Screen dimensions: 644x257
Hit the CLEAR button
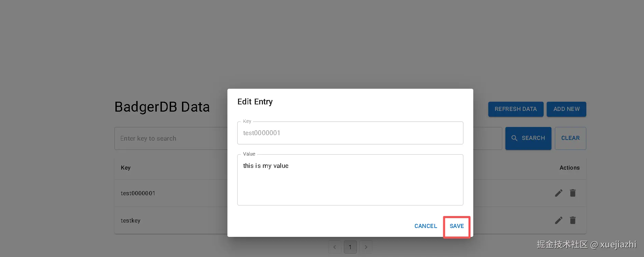pyautogui.click(x=570, y=138)
